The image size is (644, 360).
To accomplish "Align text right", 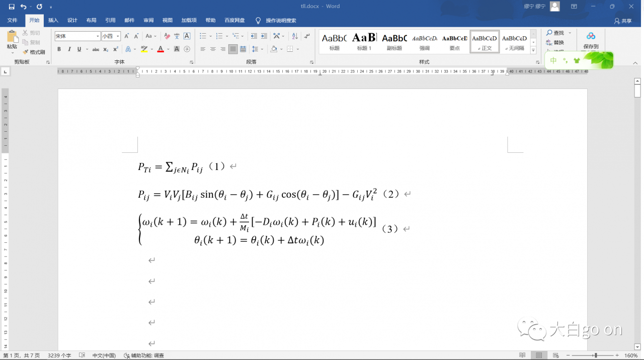I will point(223,49).
